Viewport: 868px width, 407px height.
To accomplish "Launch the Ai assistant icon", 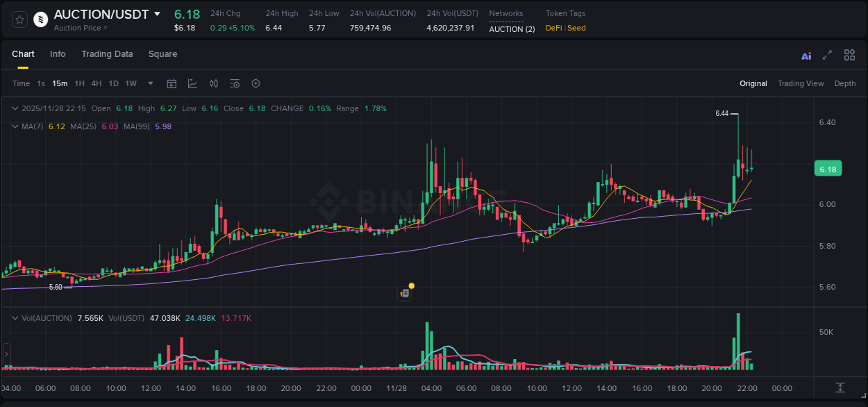I will click(x=806, y=55).
